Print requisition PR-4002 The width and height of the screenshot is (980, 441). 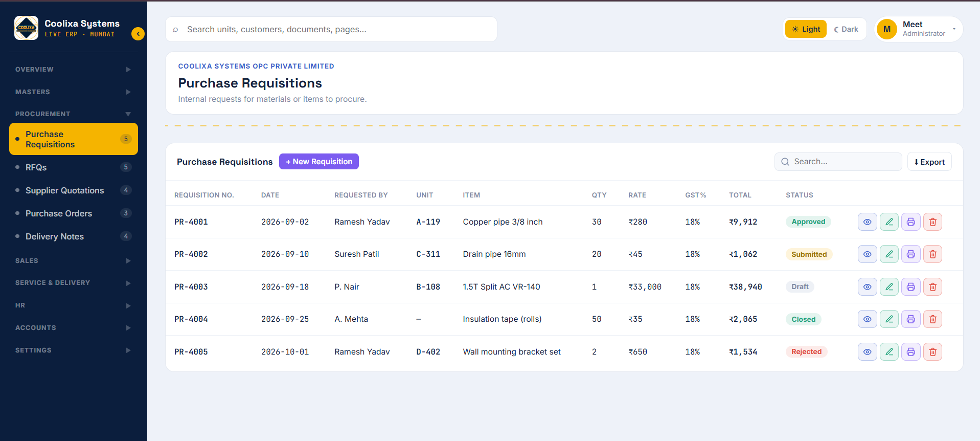tap(911, 254)
